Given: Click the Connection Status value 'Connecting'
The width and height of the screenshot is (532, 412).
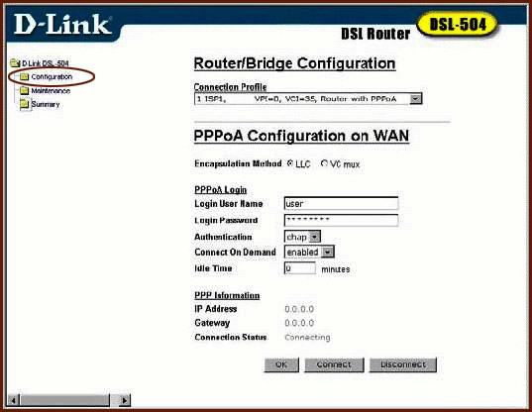Looking at the screenshot, I should tap(307, 338).
